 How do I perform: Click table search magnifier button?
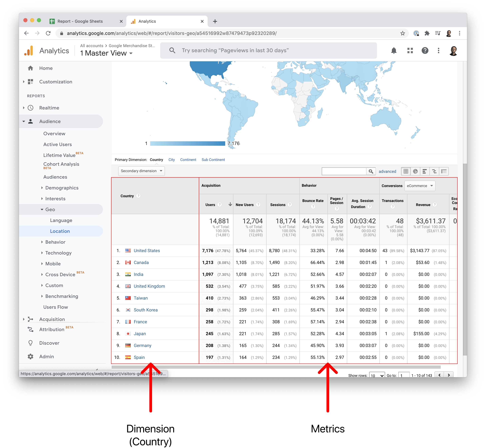371,171
